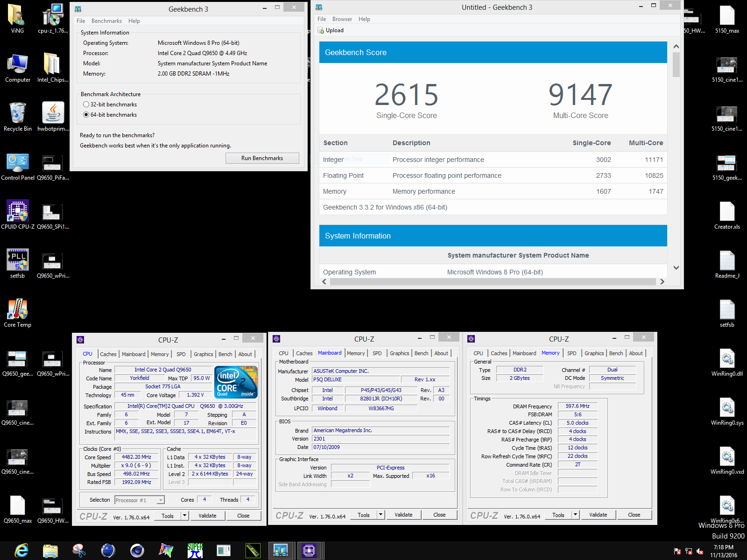Open the ViNG folder on desktop
This screenshot has height=560, width=747.
(17, 19)
